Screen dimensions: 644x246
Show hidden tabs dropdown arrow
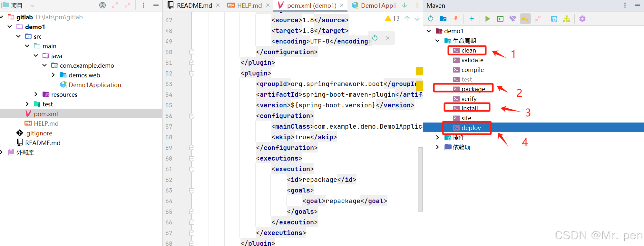coord(405,5)
